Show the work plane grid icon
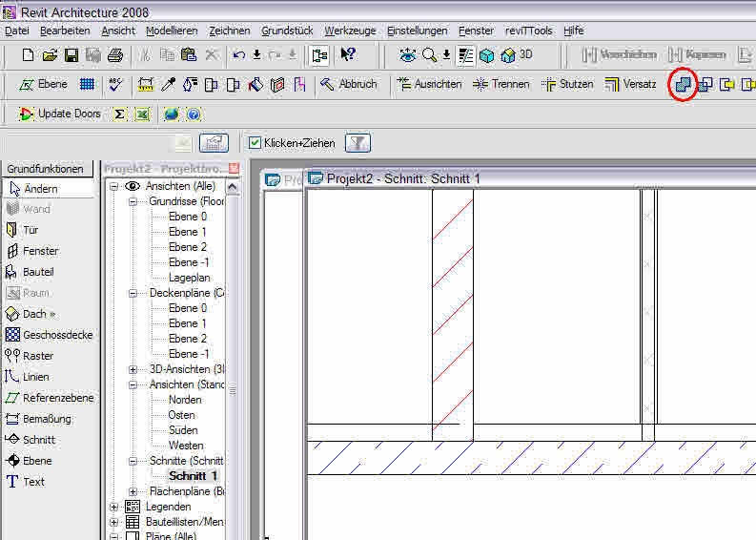The image size is (756, 540). pyautogui.click(x=88, y=85)
